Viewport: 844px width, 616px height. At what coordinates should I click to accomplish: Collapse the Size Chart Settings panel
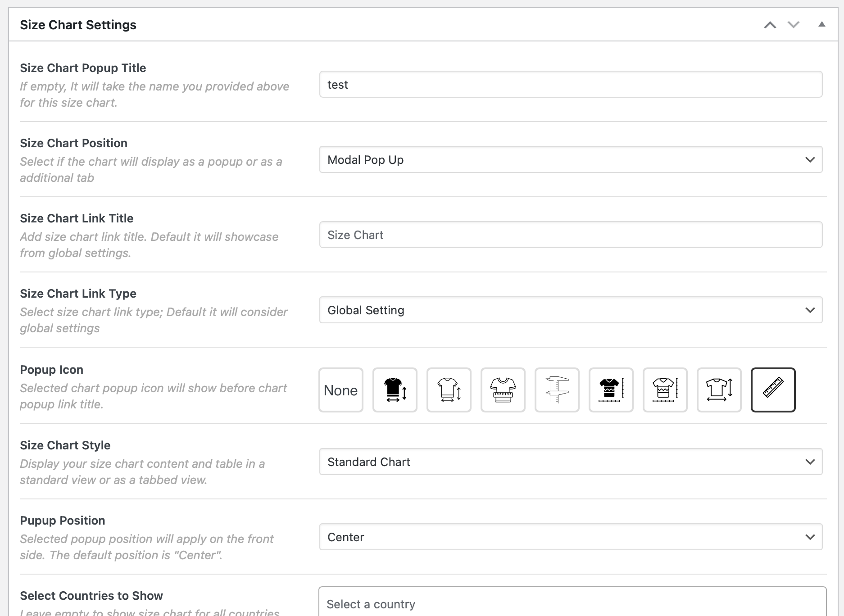point(822,25)
